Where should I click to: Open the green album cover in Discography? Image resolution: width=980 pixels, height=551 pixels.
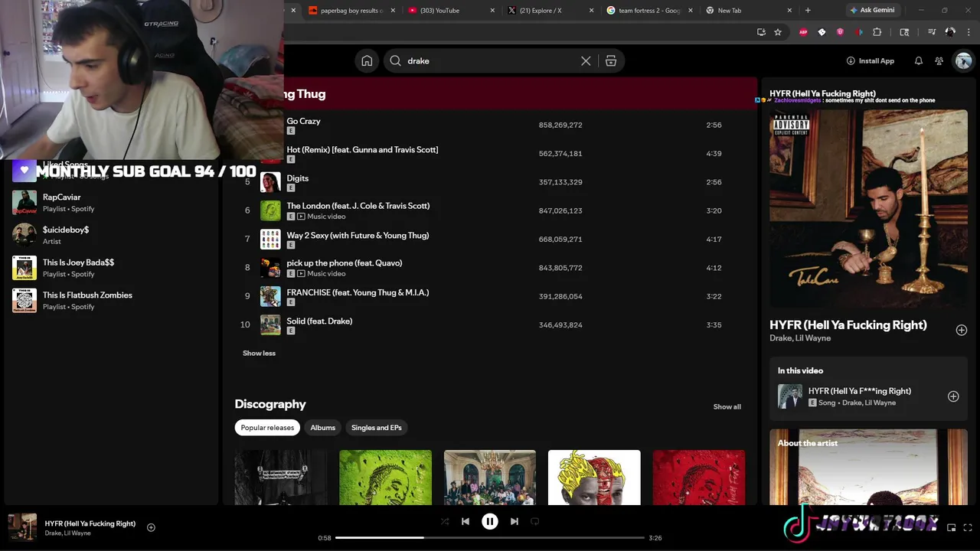point(385,478)
